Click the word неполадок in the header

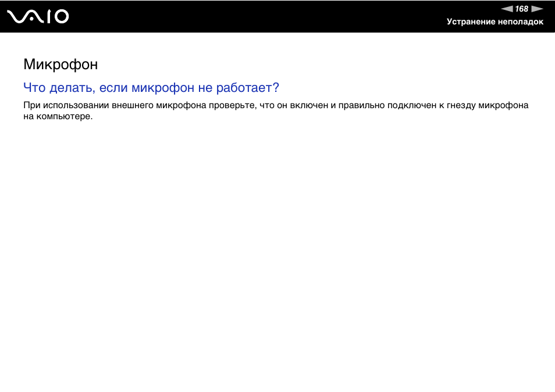coord(521,22)
